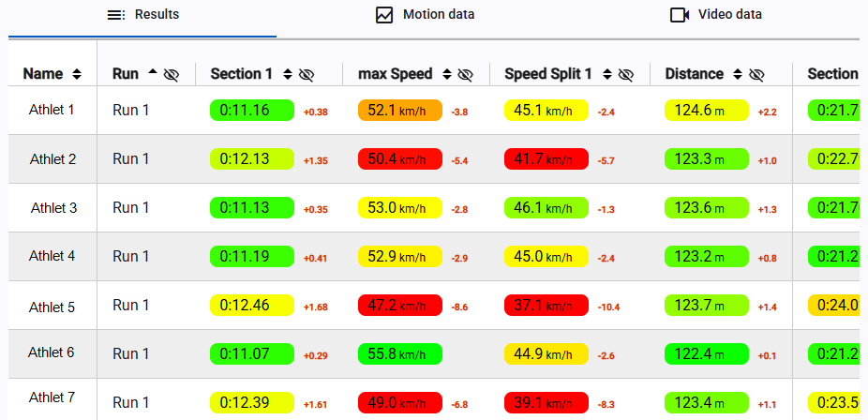Click the 47.2 km/h max speed value
This screenshot has width=868, height=420.
[400, 306]
